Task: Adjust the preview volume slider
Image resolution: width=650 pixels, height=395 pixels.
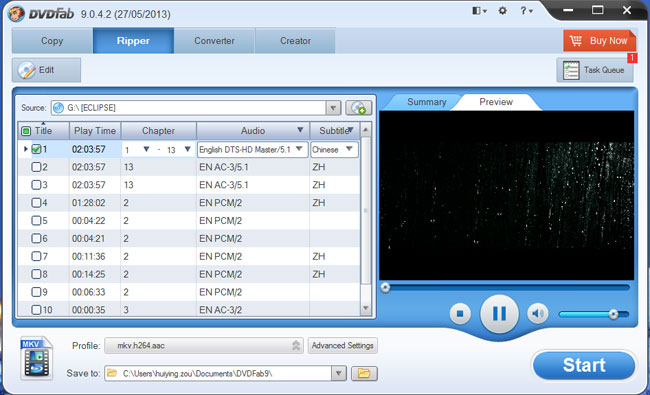Action: [594, 315]
